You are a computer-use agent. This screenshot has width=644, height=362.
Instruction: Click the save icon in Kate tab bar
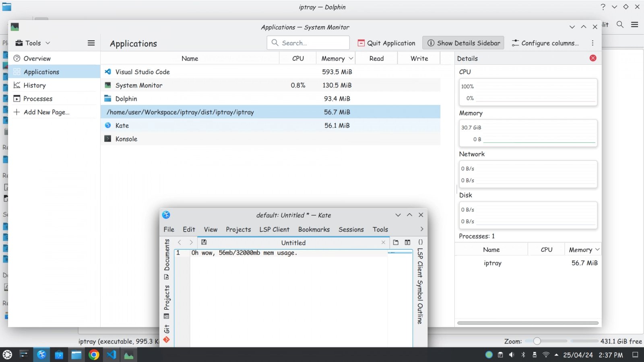(x=204, y=242)
